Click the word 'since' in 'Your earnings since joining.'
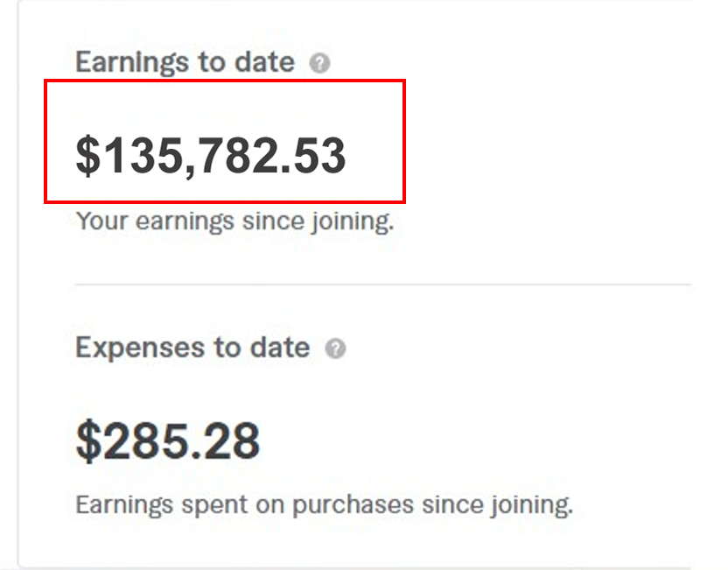 (273, 222)
